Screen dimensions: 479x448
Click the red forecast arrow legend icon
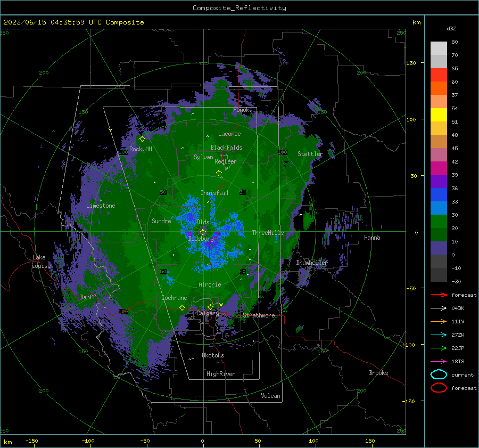coord(439,295)
